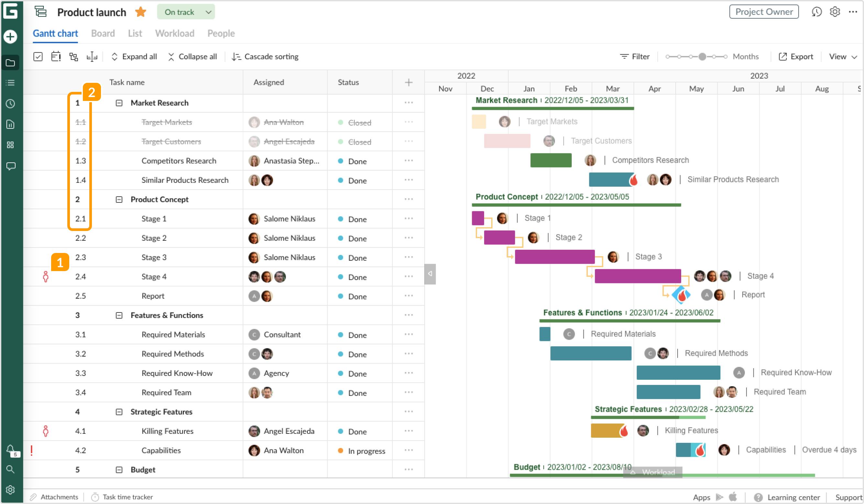The image size is (864, 504).
Task: Click the Expand all button
Action: [134, 56]
